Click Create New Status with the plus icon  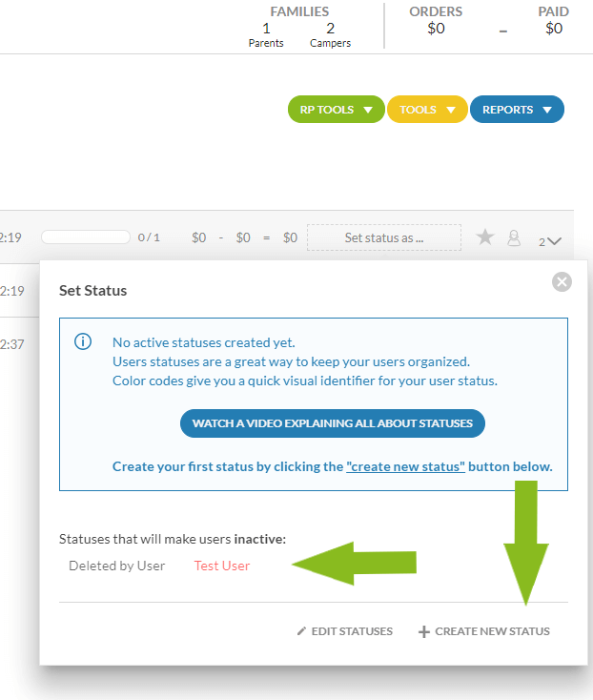coord(484,631)
